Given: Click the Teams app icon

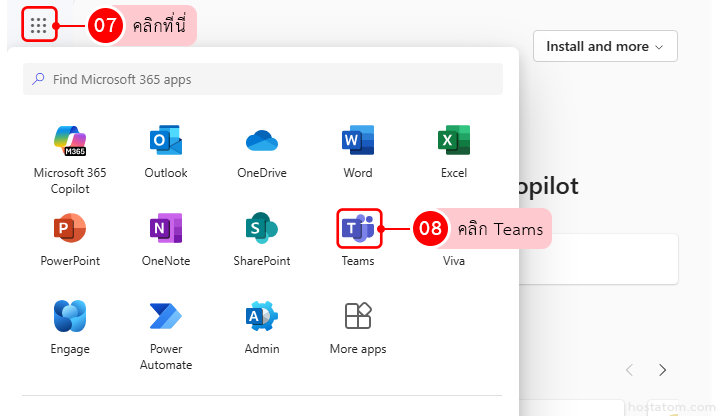Looking at the screenshot, I should pos(358,229).
